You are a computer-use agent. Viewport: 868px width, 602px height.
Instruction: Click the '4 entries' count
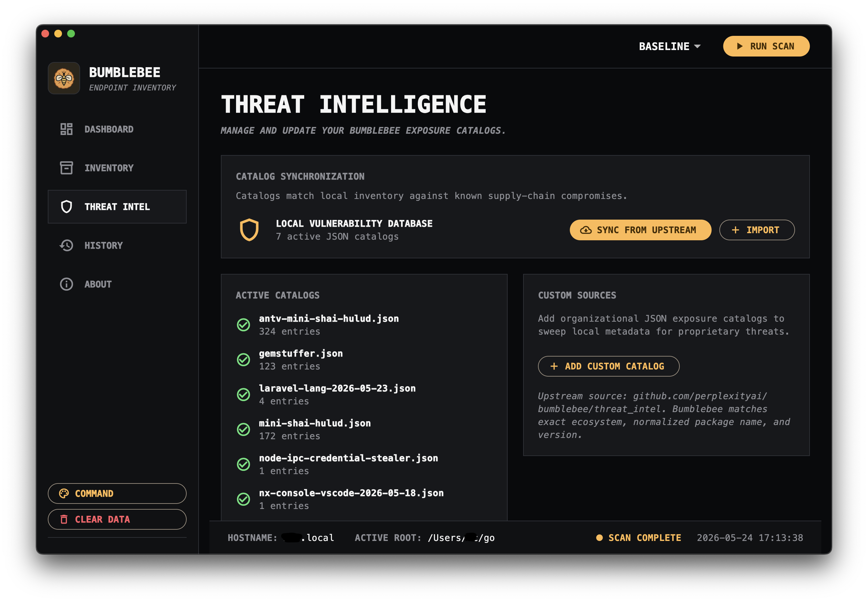(x=284, y=401)
